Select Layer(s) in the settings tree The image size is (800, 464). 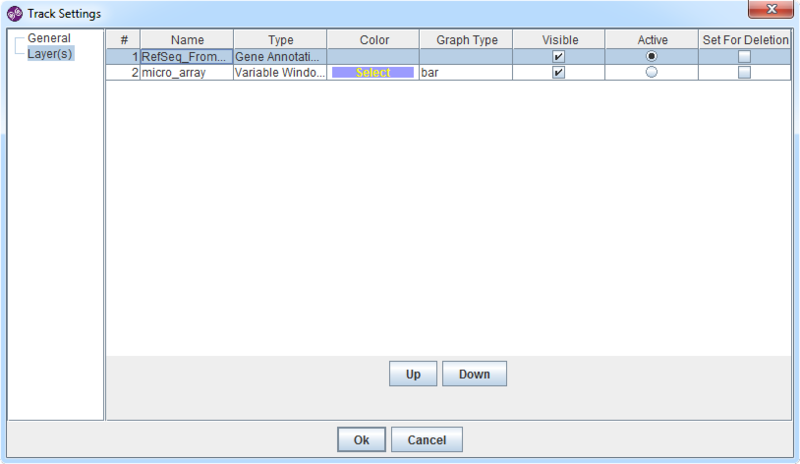point(50,54)
